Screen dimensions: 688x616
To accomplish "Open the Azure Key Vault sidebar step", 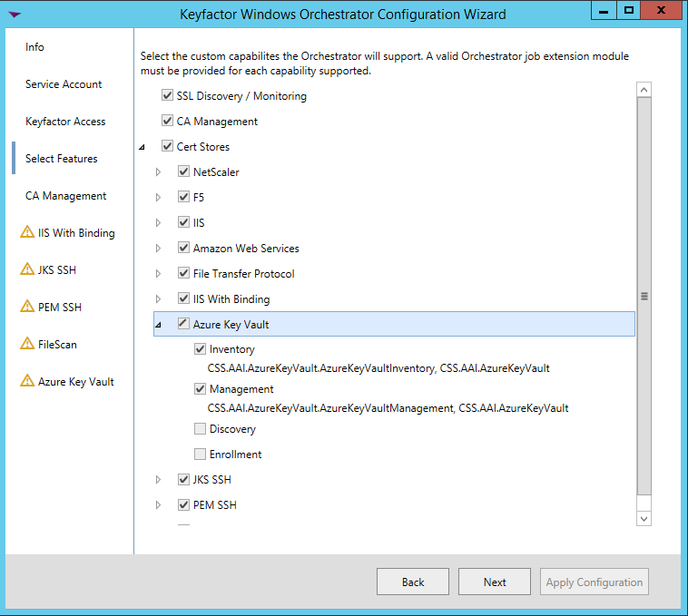I will click(76, 382).
